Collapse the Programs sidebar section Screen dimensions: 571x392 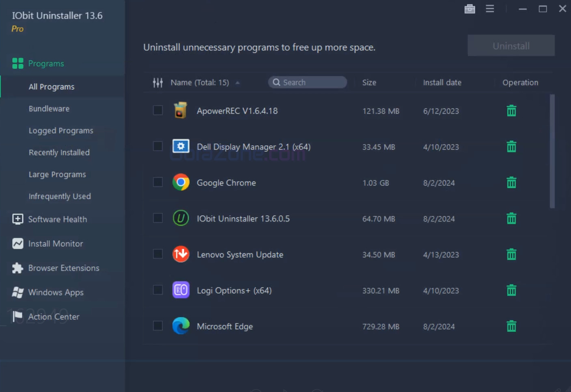click(x=46, y=64)
